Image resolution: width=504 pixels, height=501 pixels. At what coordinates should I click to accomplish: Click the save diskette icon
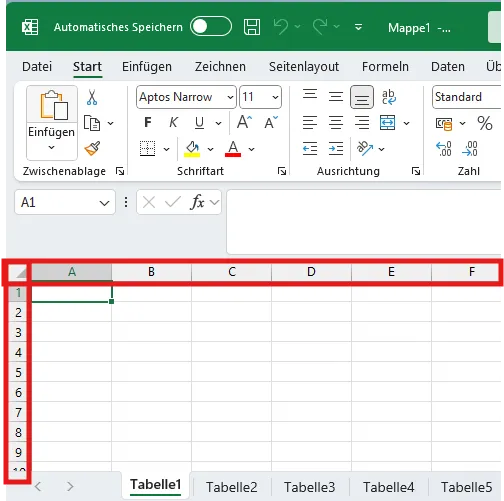tap(252, 27)
